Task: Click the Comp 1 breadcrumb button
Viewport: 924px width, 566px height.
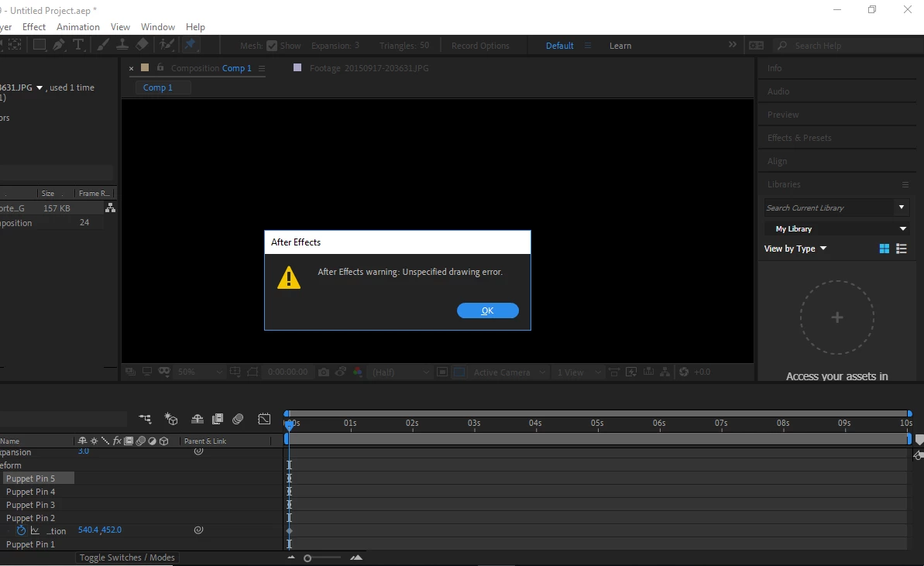Action: point(163,87)
